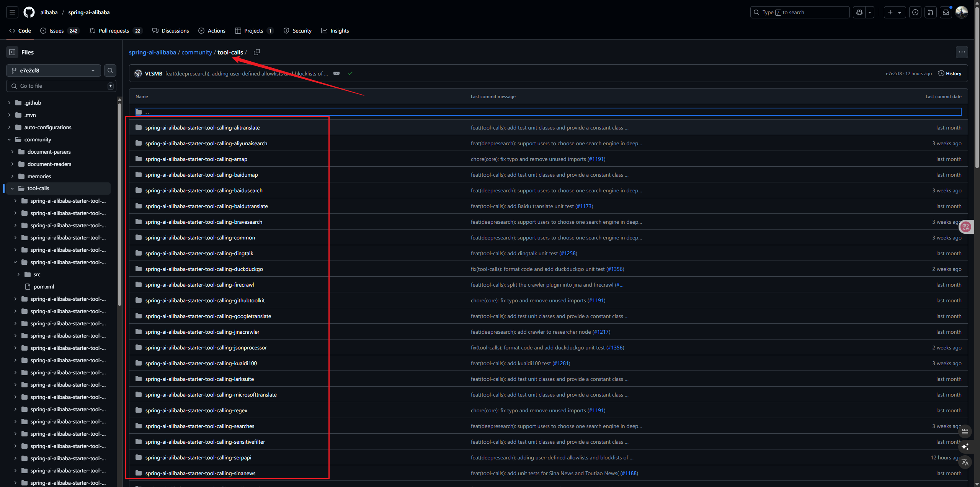Open the create new plus menu
This screenshot has height=487, width=980.
coord(894,12)
